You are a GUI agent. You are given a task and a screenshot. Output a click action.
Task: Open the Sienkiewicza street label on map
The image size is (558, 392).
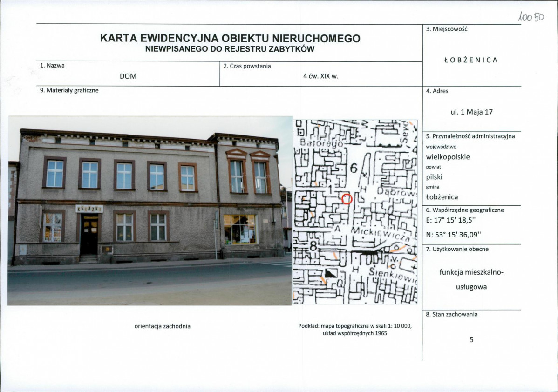391,275
